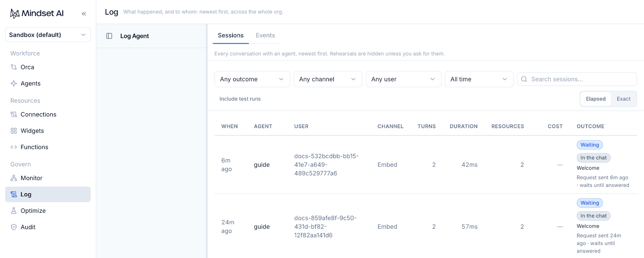The height and width of the screenshot is (258, 644).
Task: Click user ID docs-859afe8f-9c50-431d-bf82-12f82aa141d6
Action: tap(326, 227)
